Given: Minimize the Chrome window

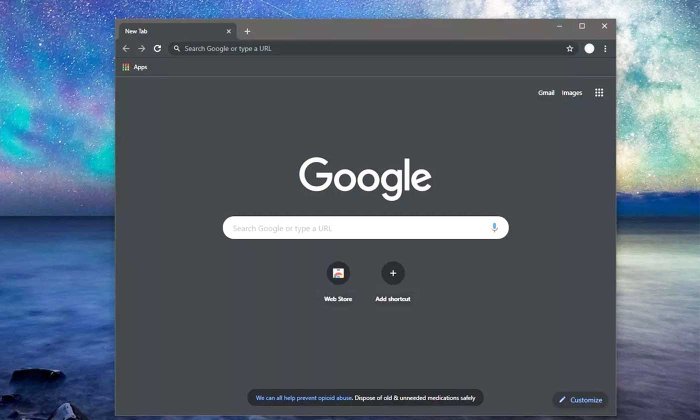Looking at the screenshot, I should click(x=559, y=26).
